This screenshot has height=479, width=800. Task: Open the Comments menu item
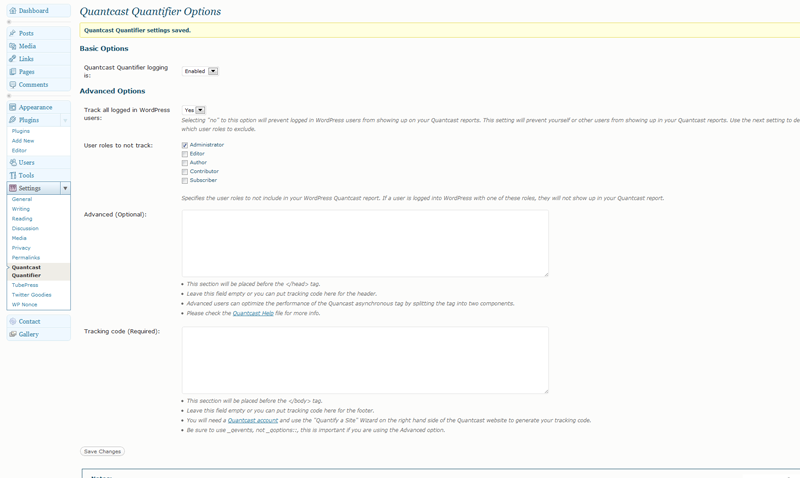pyautogui.click(x=38, y=85)
